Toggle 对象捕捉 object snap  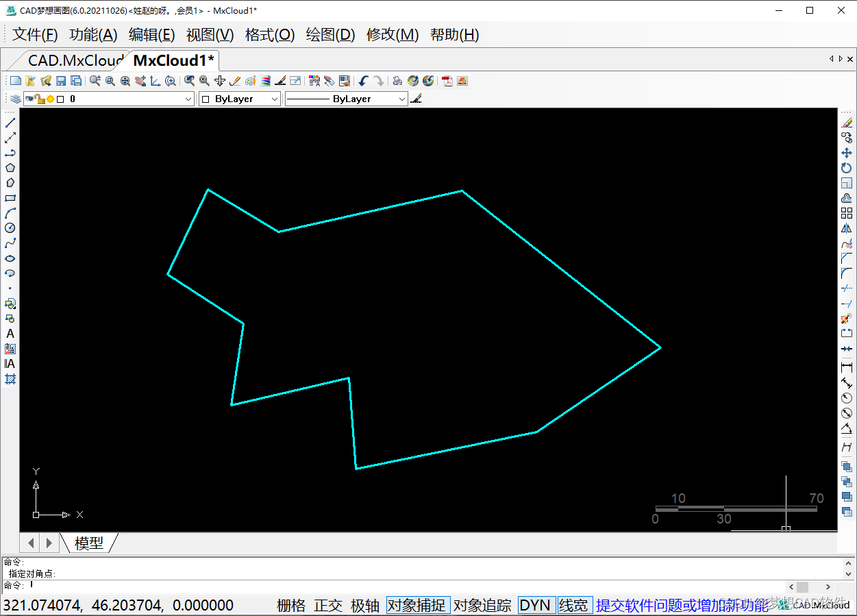(418, 605)
